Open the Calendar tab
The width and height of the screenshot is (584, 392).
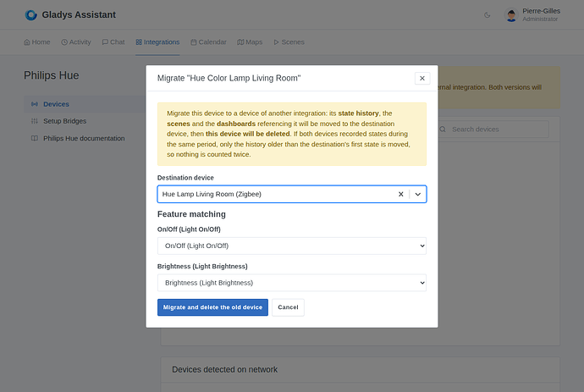pyautogui.click(x=208, y=42)
